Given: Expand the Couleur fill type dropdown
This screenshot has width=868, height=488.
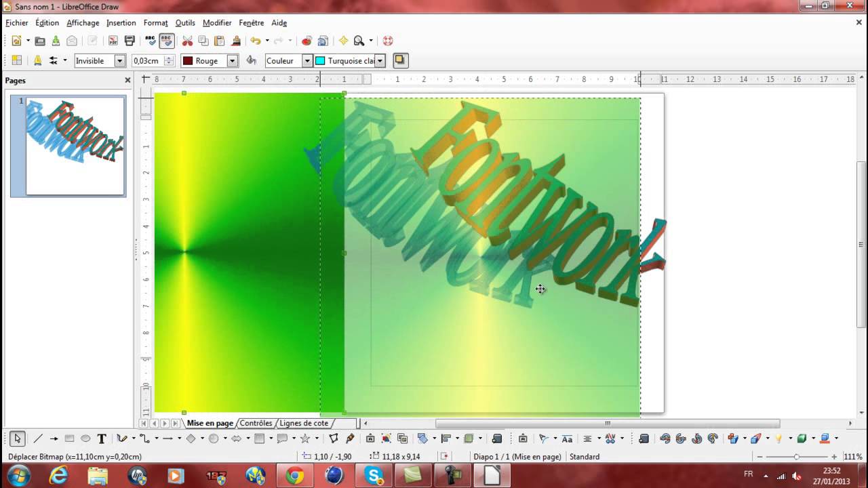Looking at the screenshot, I should coord(307,60).
